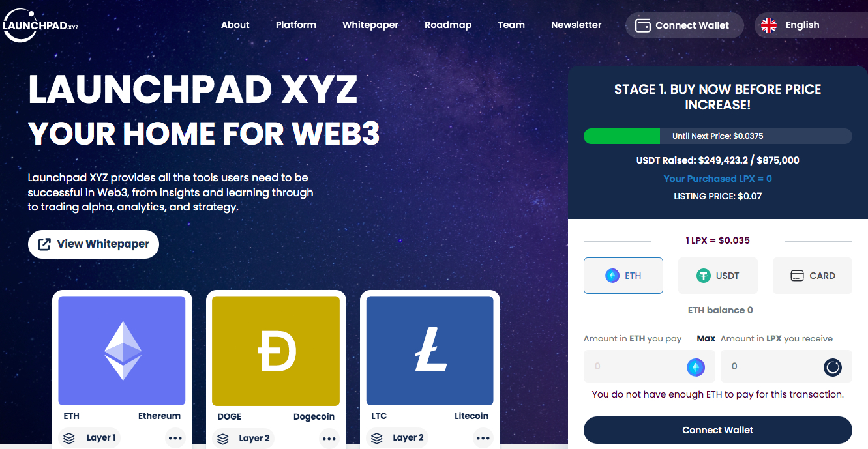Open the three-dots menu on Dogecoin card
The image size is (868, 449).
pyautogui.click(x=329, y=439)
